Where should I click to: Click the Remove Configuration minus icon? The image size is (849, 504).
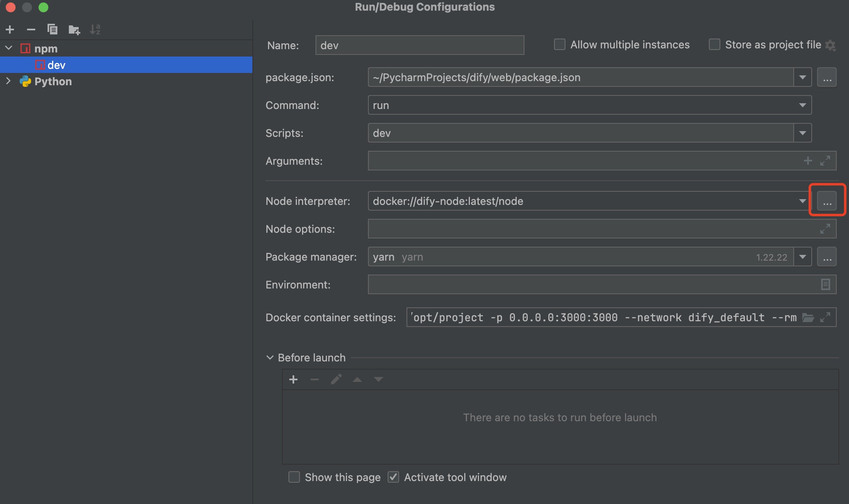tap(31, 30)
